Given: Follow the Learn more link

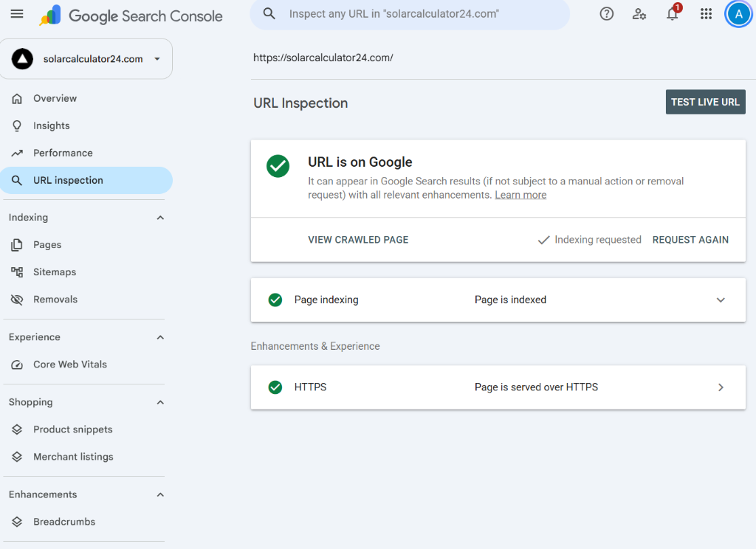Looking at the screenshot, I should point(520,196).
